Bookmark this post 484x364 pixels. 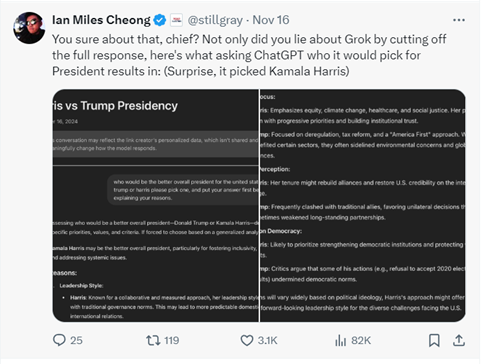click(x=434, y=340)
